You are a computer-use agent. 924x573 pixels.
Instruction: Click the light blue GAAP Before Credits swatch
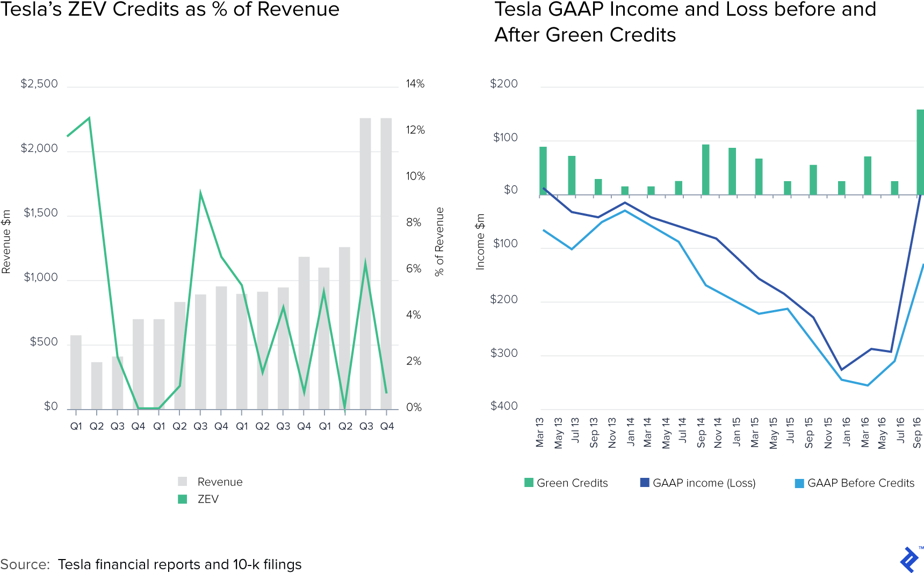tap(799, 483)
